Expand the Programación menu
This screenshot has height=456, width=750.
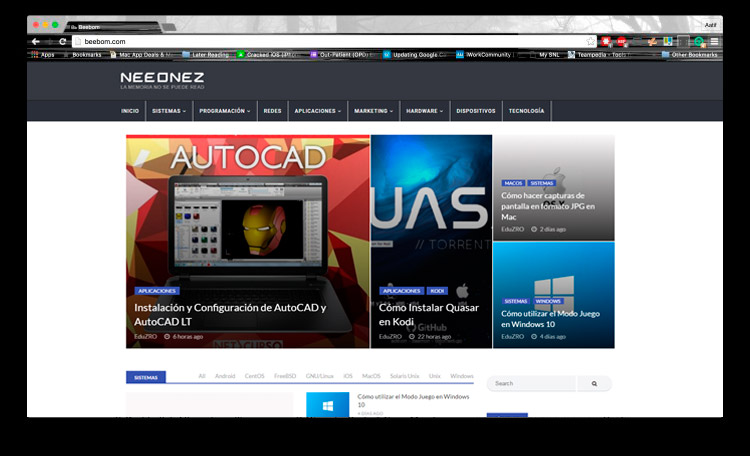225,111
